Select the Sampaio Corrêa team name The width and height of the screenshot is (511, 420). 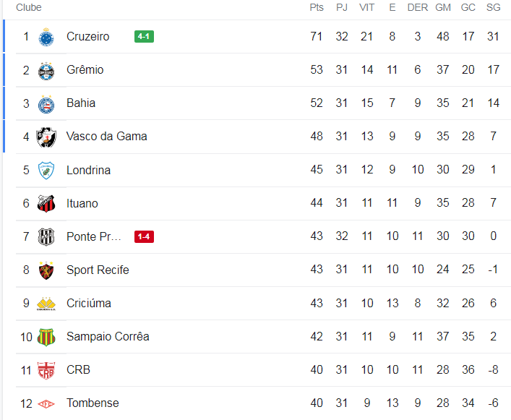click(x=107, y=337)
